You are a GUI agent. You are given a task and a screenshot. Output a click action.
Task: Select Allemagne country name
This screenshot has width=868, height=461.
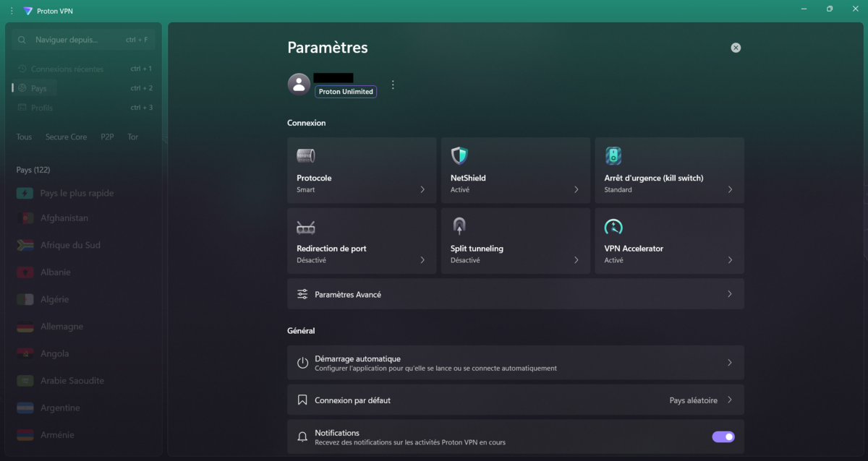point(61,327)
